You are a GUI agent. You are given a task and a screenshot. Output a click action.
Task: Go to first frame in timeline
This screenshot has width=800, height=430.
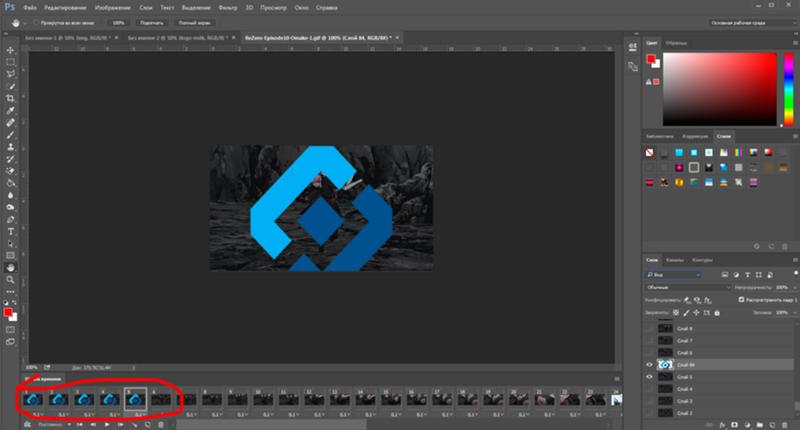(x=80, y=424)
